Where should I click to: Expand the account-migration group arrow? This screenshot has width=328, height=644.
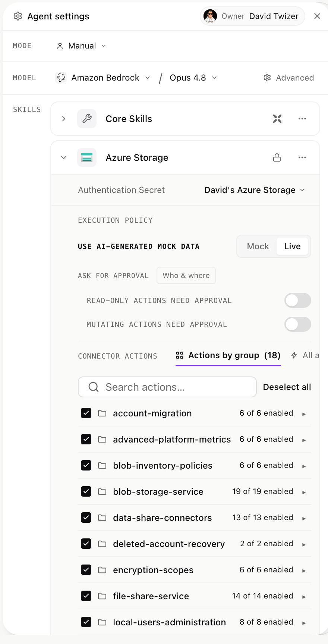point(304,414)
